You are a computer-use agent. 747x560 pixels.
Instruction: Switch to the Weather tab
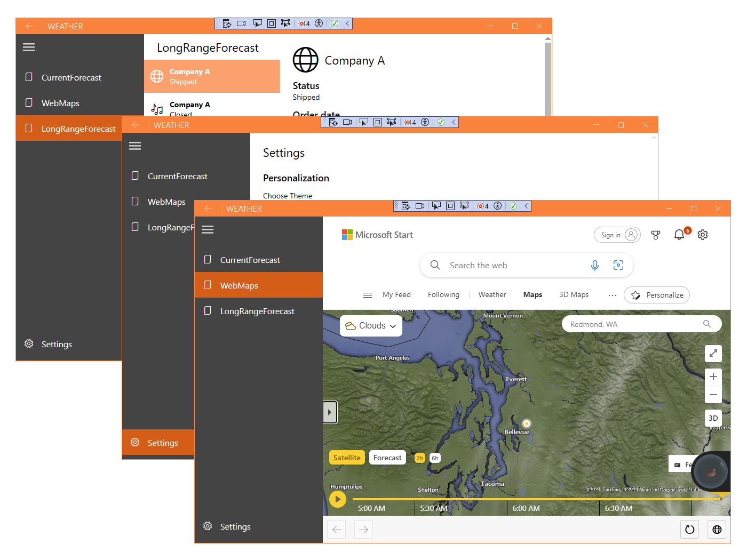(492, 294)
